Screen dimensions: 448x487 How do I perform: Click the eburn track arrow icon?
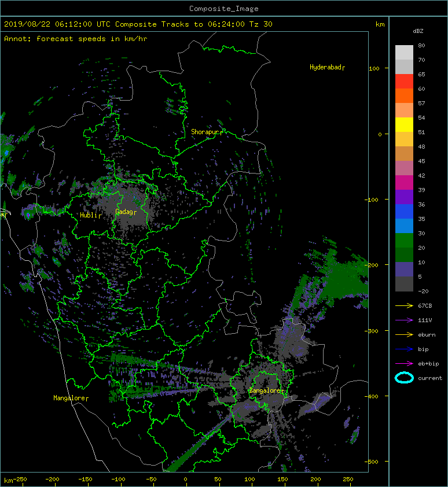(x=404, y=335)
